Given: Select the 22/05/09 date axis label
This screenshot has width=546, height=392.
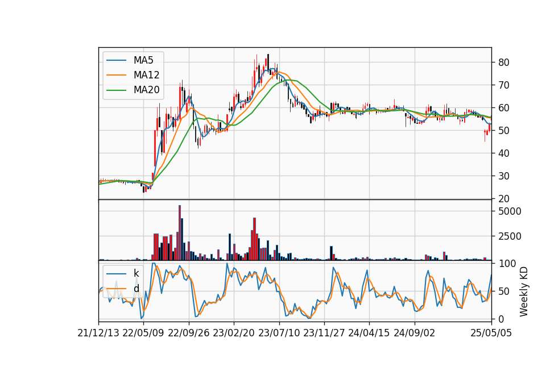Looking at the screenshot, I should point(143,333).
